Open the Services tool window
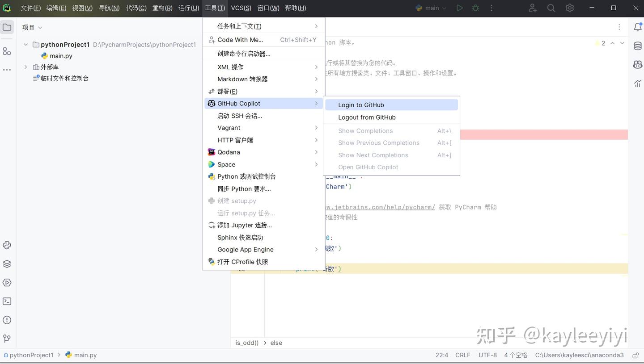 [7, 282]
